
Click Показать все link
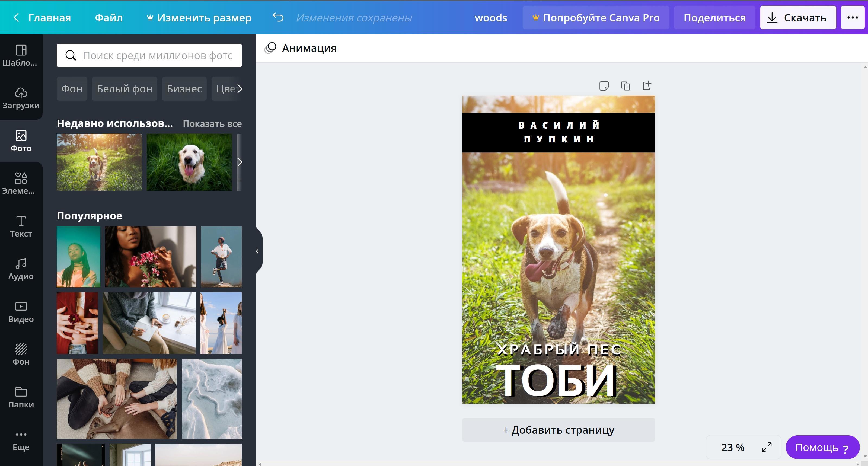click(212, 124)
